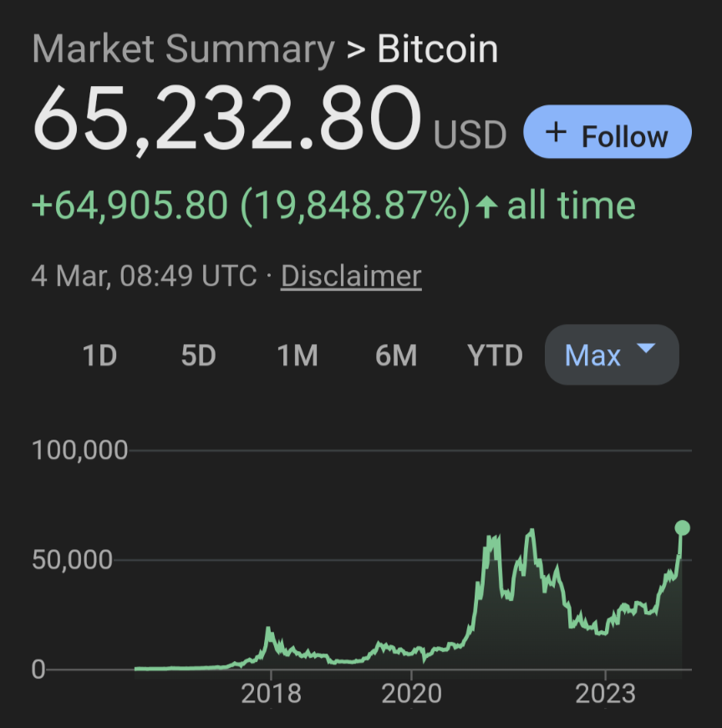Select the Max time range

coord(612,354)
